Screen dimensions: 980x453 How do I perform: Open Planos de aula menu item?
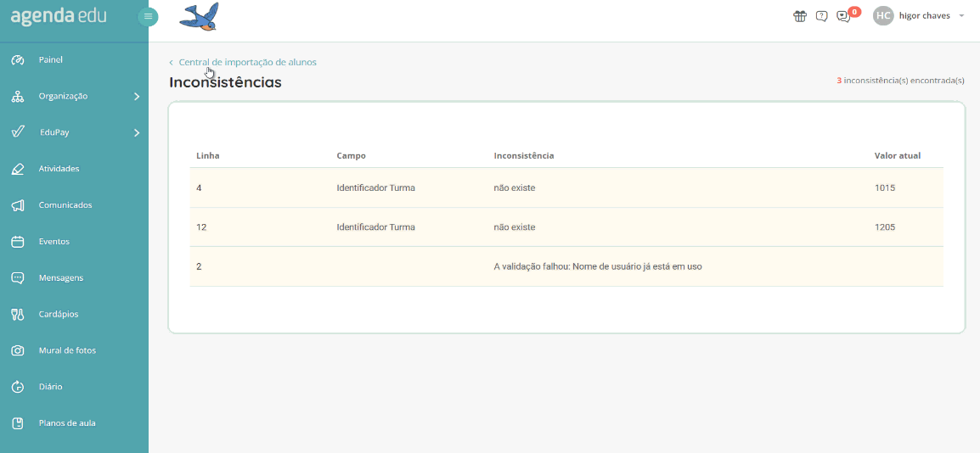66,423
